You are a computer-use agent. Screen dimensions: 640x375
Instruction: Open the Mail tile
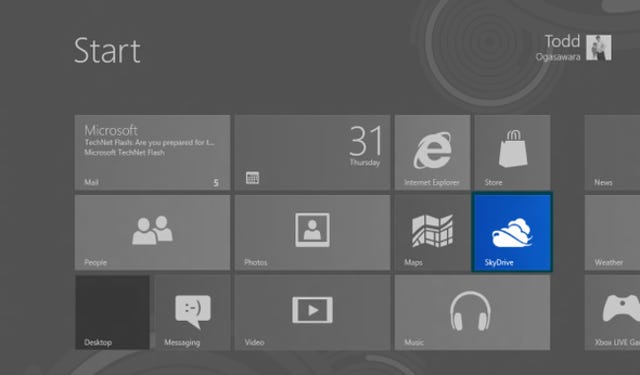coord(152,153)
